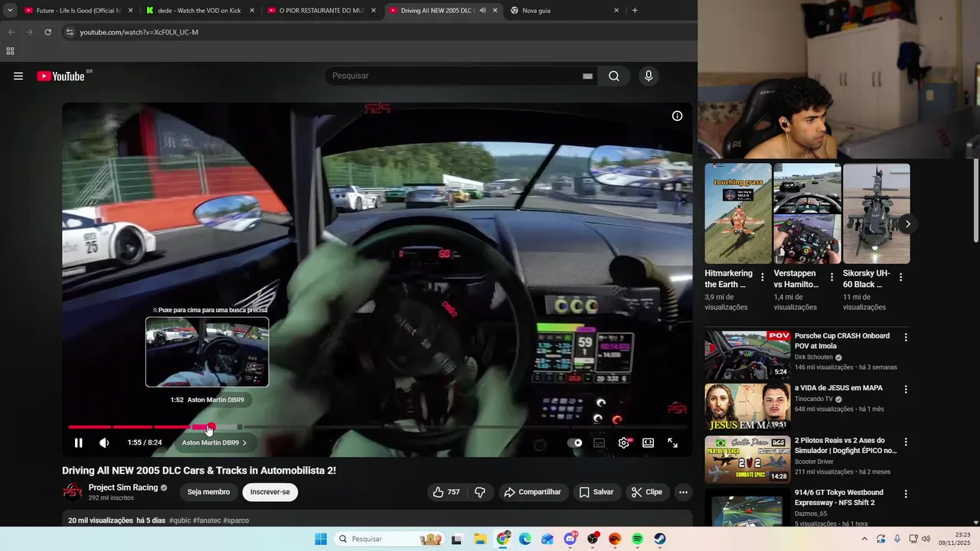Open more actions ellipsis under video
The width and height of the screenshot is (980, 551).
point(683,492)
